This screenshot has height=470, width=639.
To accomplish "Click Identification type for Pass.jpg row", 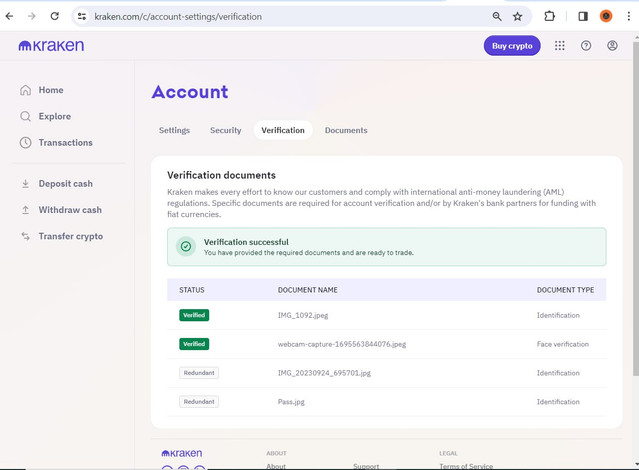I will [x=558, y=402].
